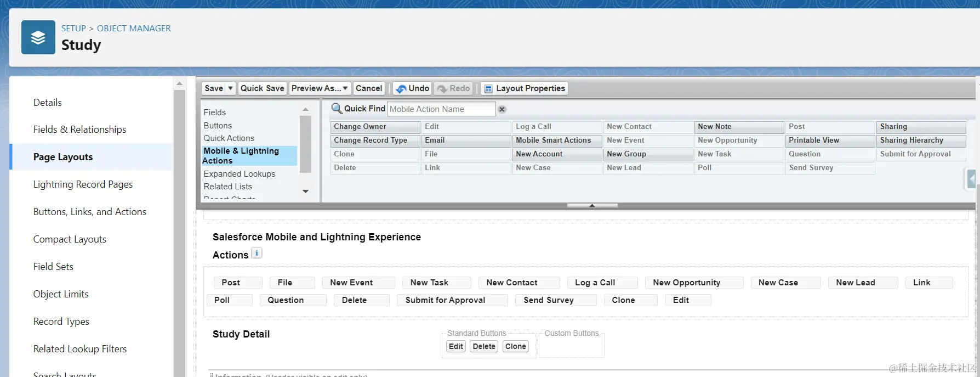Select Email palette action
Image resolution: width=980 pixels, height=377 pixels.
[466, 140]
